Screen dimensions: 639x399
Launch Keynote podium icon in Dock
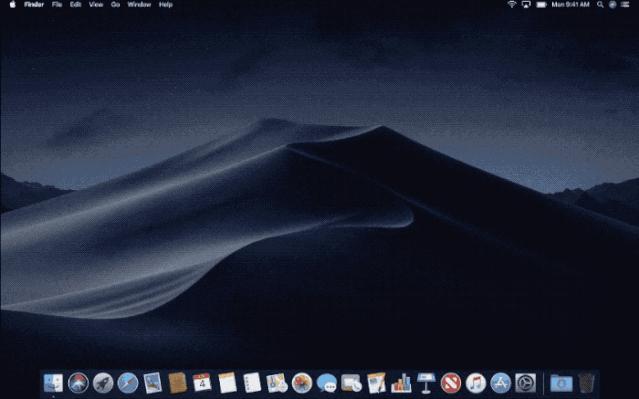tap(426, 383)
